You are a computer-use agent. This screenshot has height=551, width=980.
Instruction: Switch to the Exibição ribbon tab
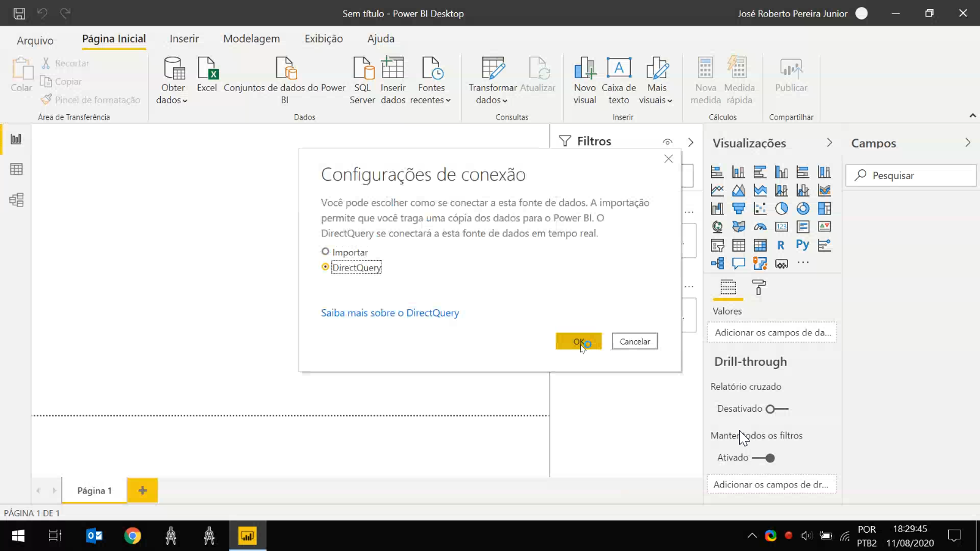(323, 38)
